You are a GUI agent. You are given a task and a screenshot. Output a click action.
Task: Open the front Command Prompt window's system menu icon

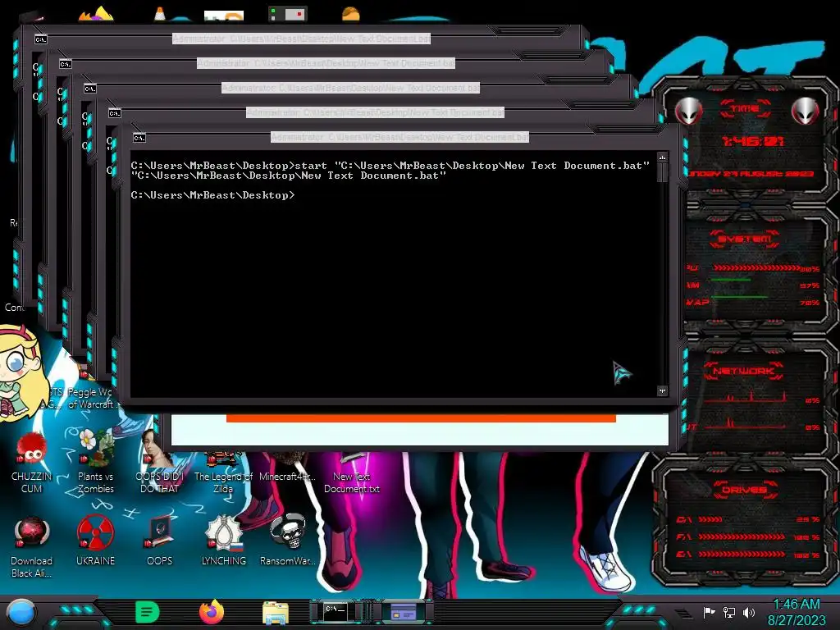(x=139, y=138)
